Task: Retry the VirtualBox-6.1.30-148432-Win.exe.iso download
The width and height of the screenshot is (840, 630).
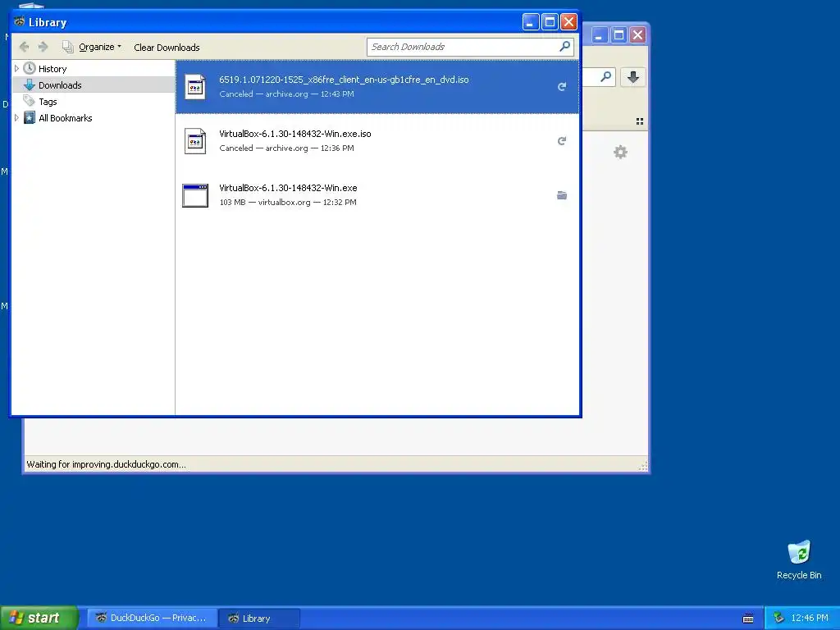Action: pos(561,141)
